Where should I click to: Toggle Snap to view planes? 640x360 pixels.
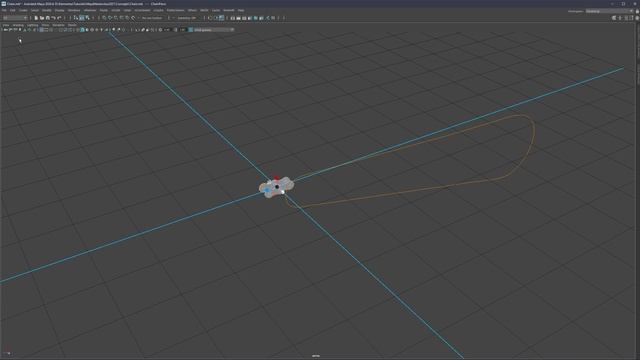(127, 18)
